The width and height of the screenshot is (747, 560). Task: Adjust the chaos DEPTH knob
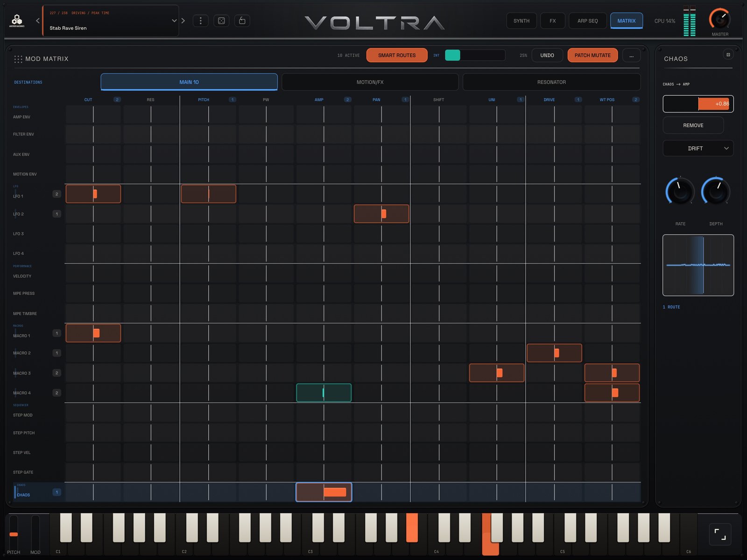point(716,191)
